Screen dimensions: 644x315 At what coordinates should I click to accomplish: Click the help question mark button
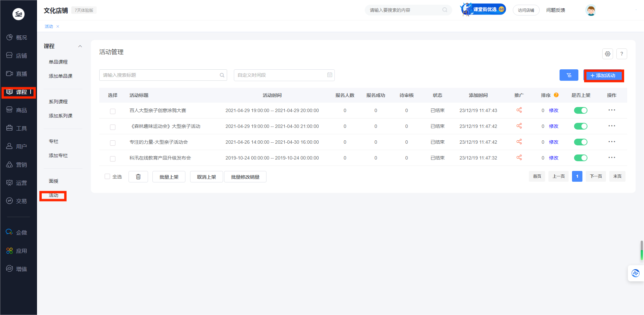(621, 54)
